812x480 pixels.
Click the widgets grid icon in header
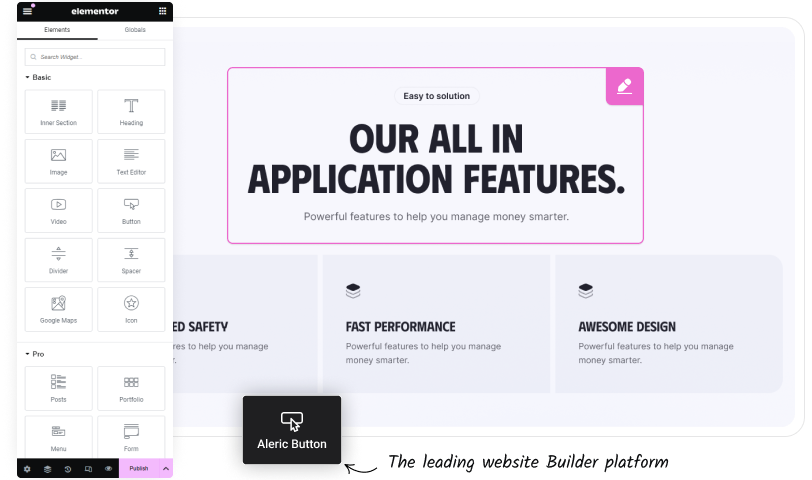pyautogui.click(x=163, y=11)
